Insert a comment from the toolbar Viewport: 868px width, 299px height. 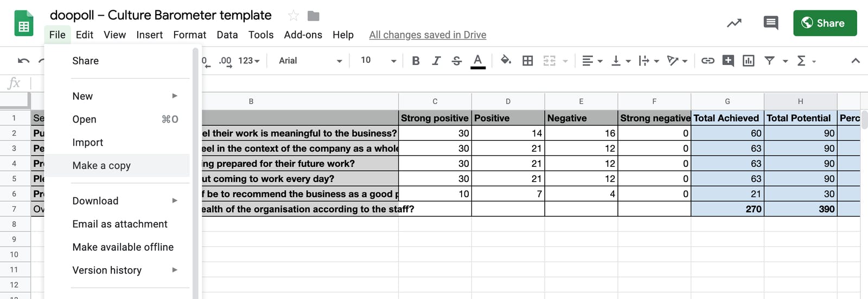[728, 61]
